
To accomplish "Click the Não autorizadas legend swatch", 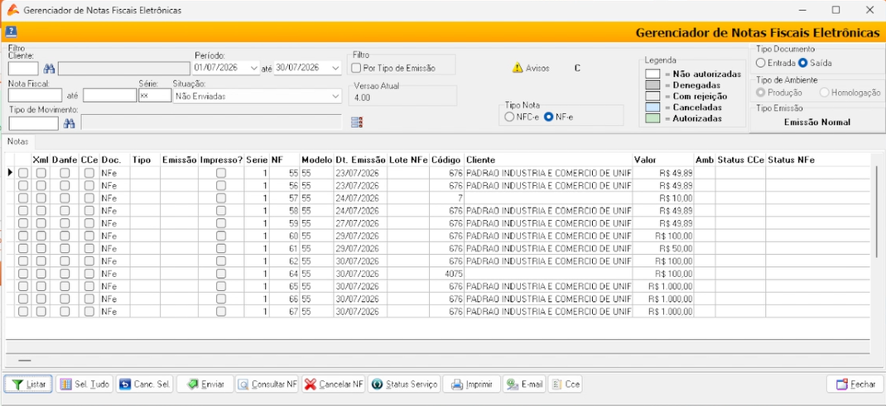I will click(x=653, y=74).
